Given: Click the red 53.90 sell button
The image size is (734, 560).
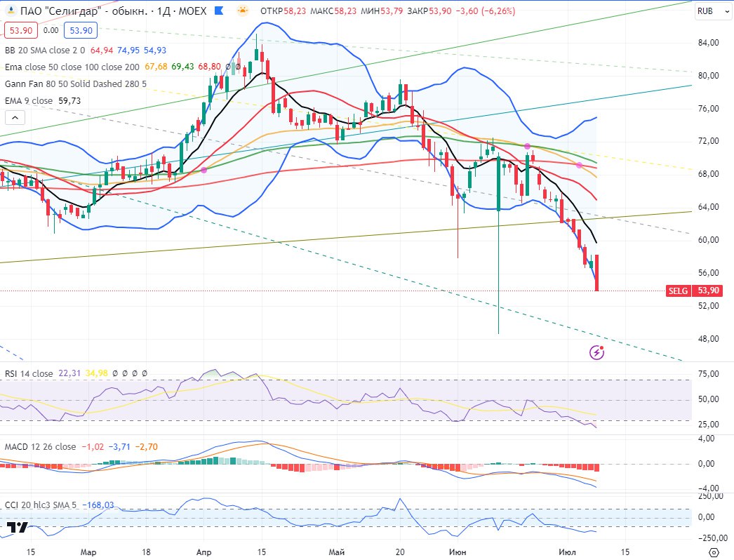Looking at the screenshot, I should (x=21, y=30).
